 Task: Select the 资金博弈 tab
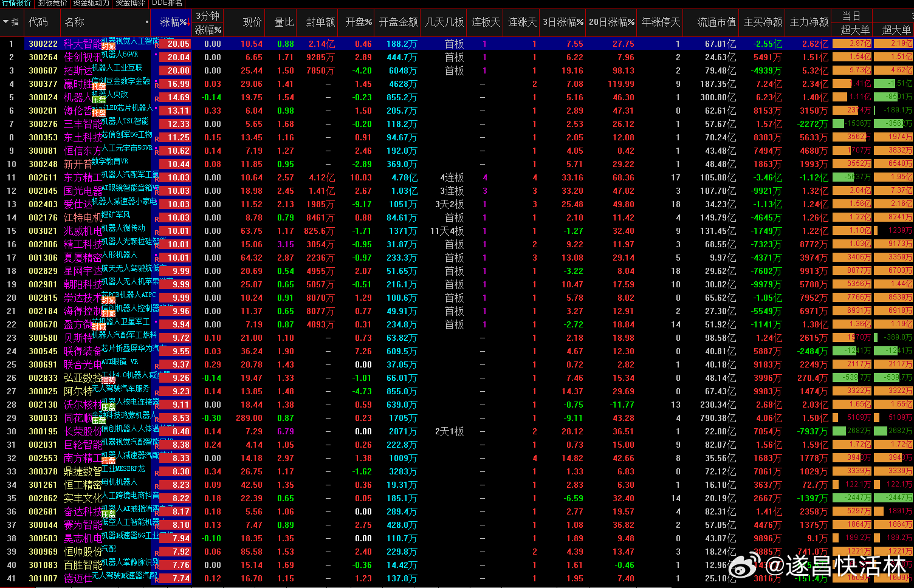point(130,3)
